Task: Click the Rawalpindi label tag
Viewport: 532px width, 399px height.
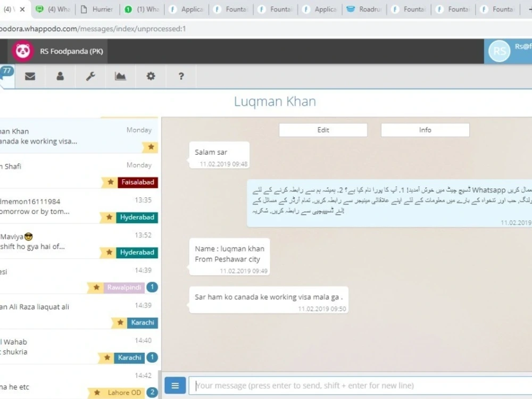Action: coord(124,287)
